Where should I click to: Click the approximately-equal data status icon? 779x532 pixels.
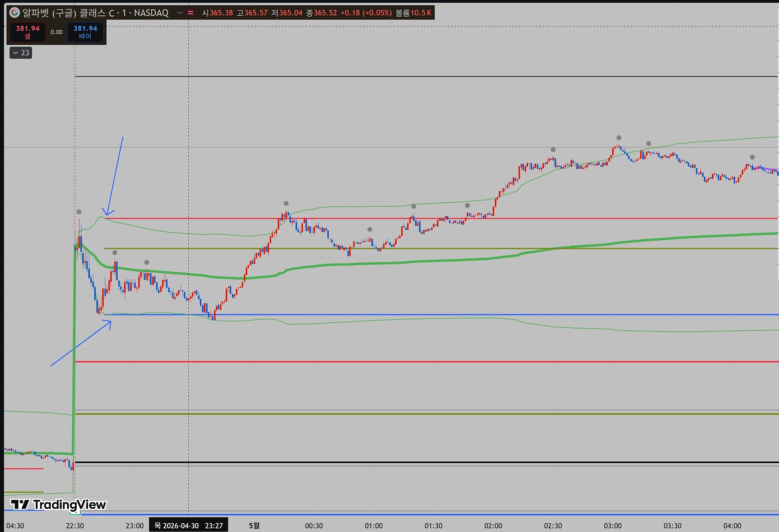190,13
